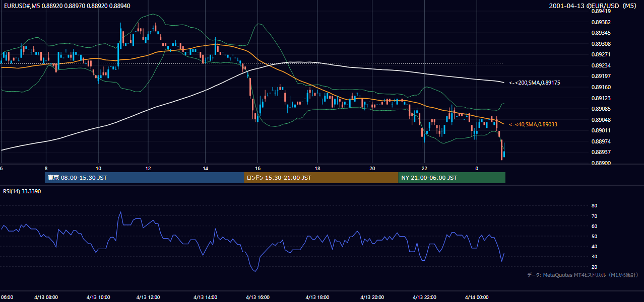Click hour label 0 above the NY session bar
This screenshot has height=302, width=644.
[477, 168]
